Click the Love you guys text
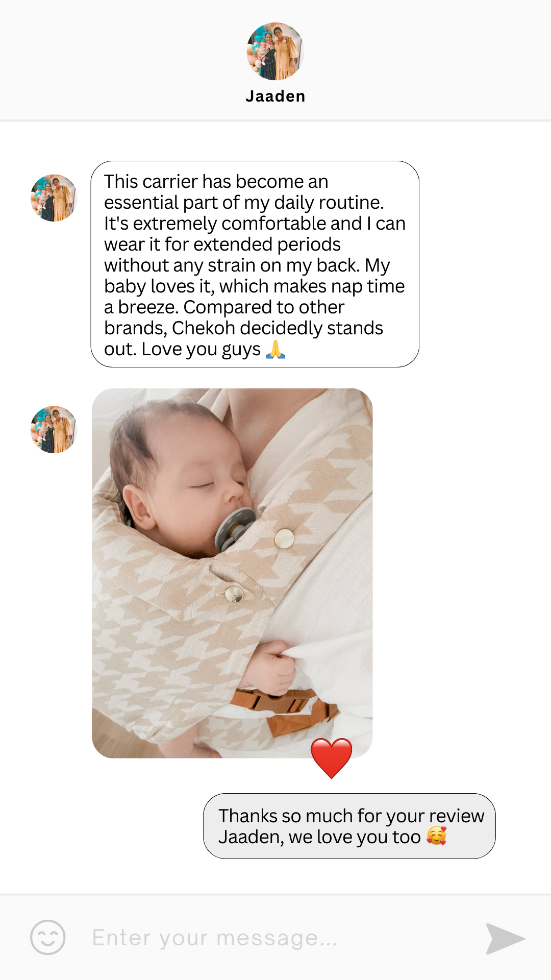This screenshot has height=980, width=551. [202, 350]
